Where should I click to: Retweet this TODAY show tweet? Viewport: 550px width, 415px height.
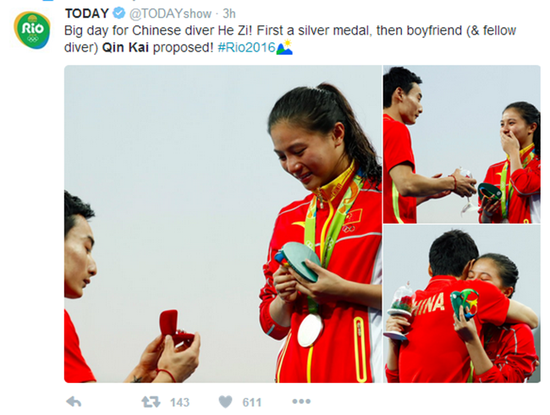(x=151, y=402)
